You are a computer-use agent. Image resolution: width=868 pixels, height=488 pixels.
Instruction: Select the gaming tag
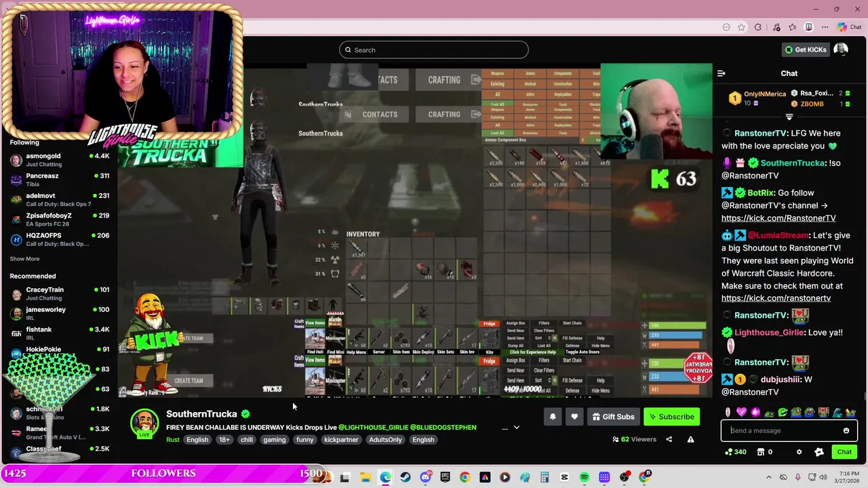275,440
